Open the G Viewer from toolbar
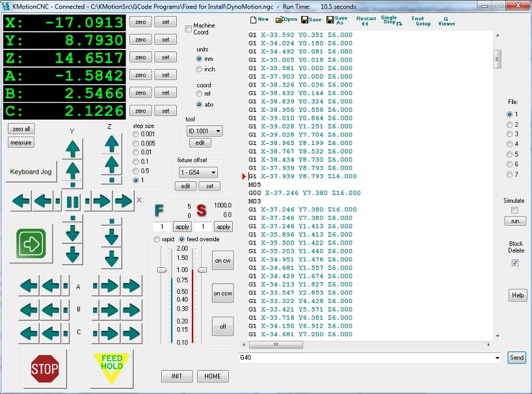Viewport: 532px width, 394px height. (446, 21)
